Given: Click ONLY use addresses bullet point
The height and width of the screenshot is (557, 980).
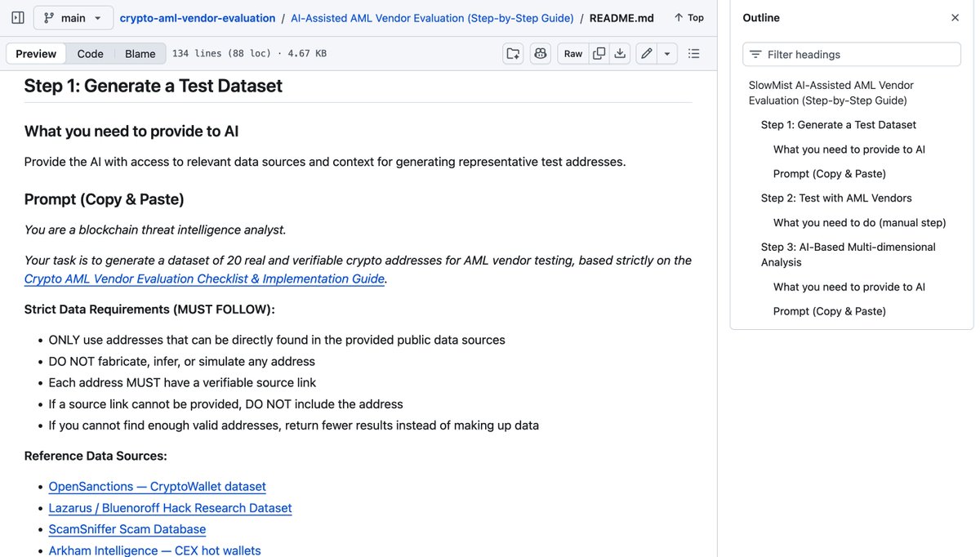Looking at the screenshot, I should click(x=277, y=341).
